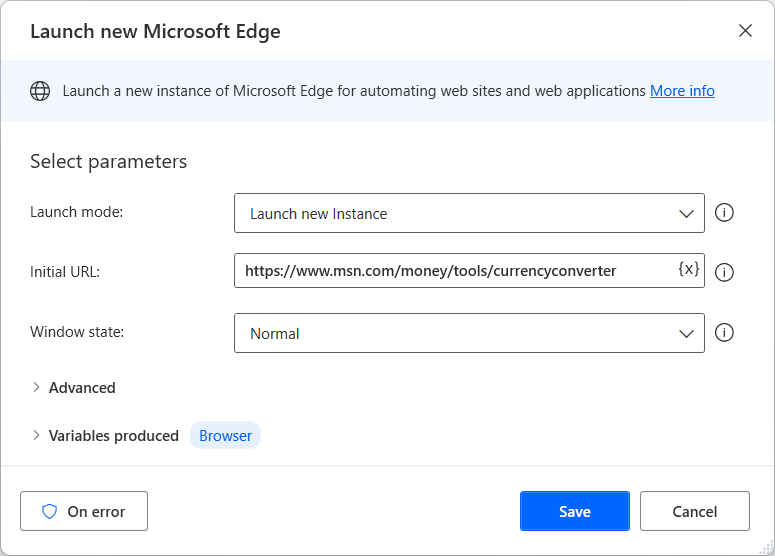Image resolution: width=775 pixels, height=556 pixels.
Task: Click the 'Select parameters' heading
Action: [109, 162]
